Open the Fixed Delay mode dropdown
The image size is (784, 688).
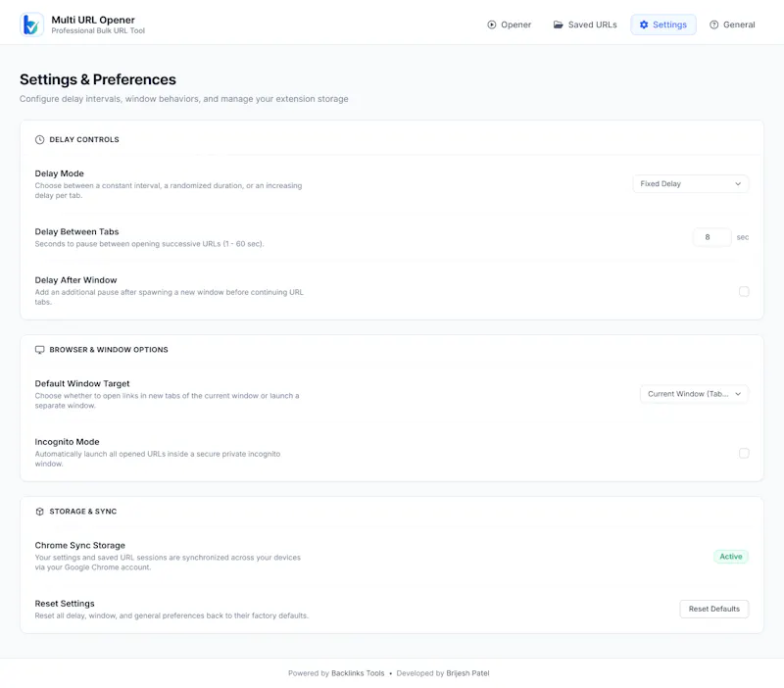click(x=691, y=183)
